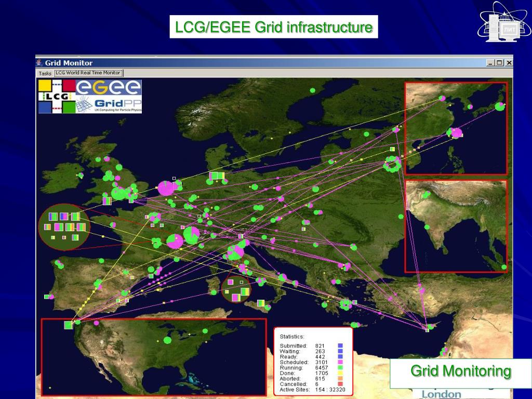532x399 pixels.
Task: Click the Ready: 442 statistics row
Action: pos(311,356)
